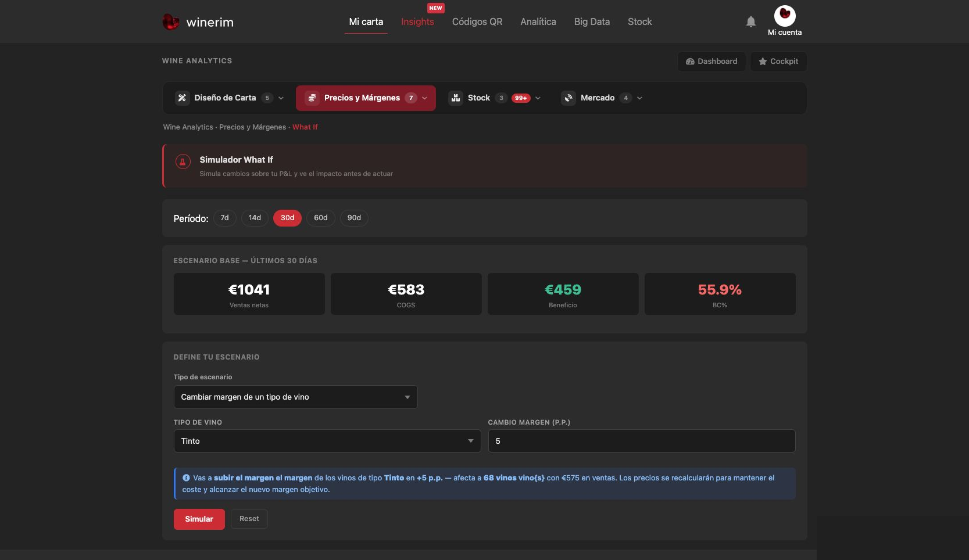
Task: Click the Simulador What If flask icon
Action: pos(183,162)
